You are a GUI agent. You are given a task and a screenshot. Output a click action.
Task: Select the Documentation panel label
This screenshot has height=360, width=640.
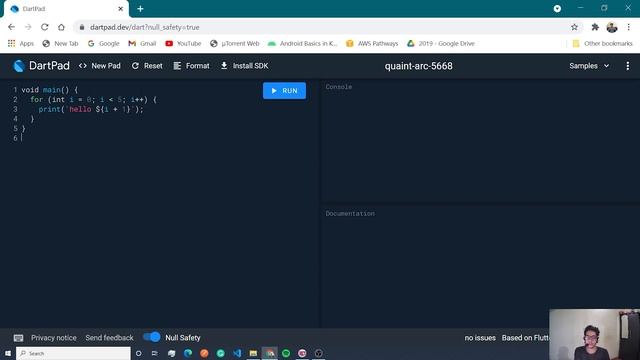(x=350, y=213)
